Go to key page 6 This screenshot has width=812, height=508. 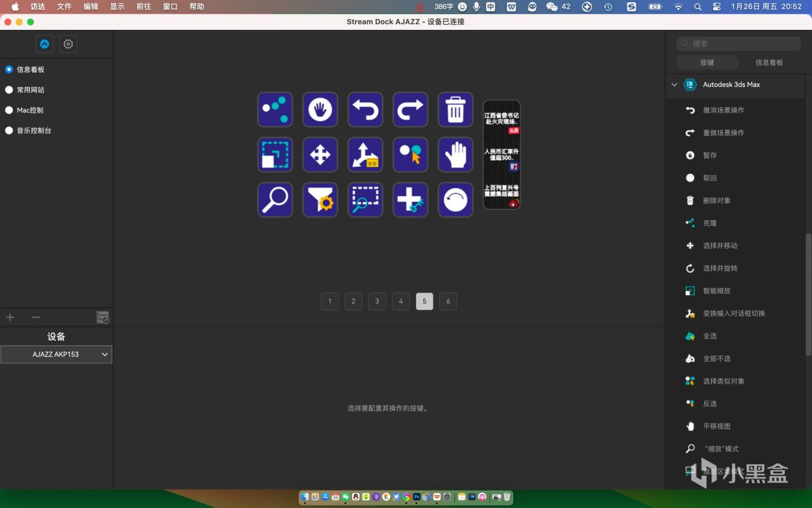point(448,301)
